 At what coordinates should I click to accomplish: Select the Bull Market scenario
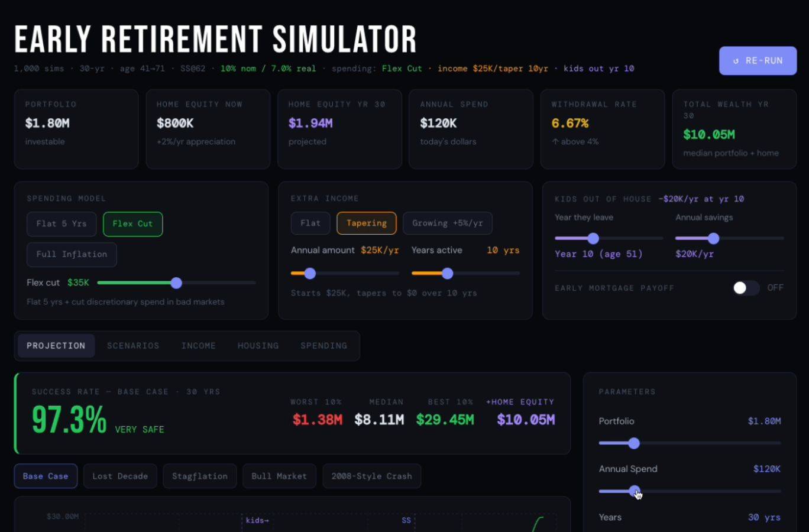[x=279, y=476]
